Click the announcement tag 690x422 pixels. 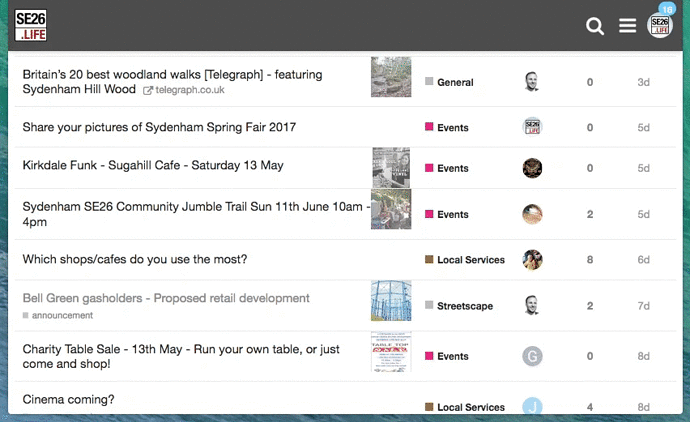click(x=62, y=316)
